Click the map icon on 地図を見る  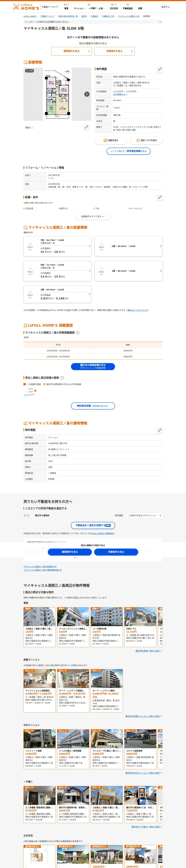(x=105, y=140)
